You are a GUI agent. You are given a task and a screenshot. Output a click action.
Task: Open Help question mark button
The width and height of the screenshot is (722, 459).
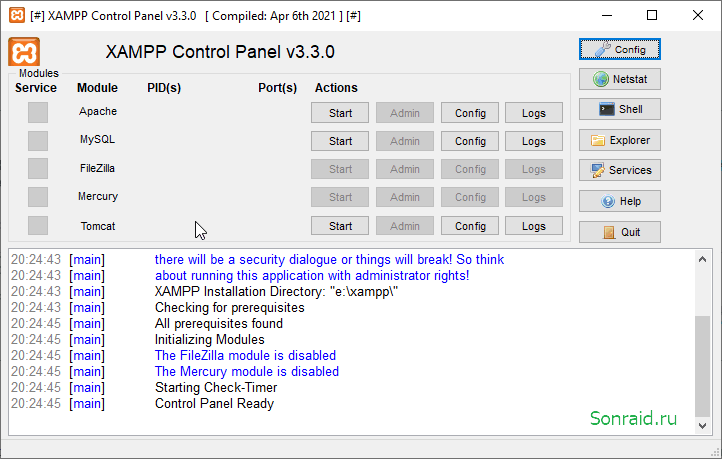tap(619, 201)
